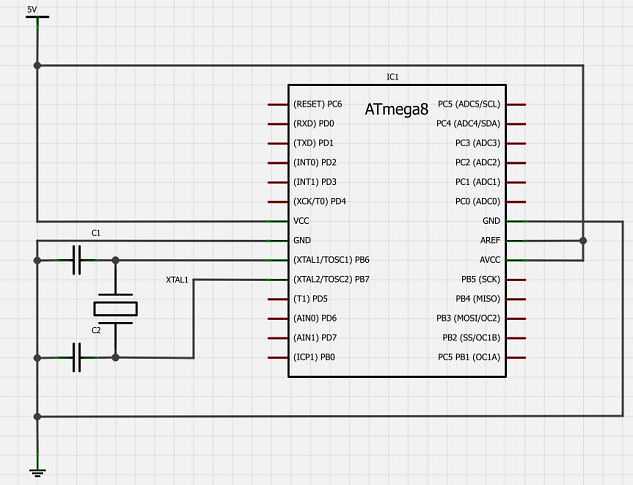Select the (AIN1) PD7 pin label
This screenshot has height=485, width=633.
[x=314, y=338]
